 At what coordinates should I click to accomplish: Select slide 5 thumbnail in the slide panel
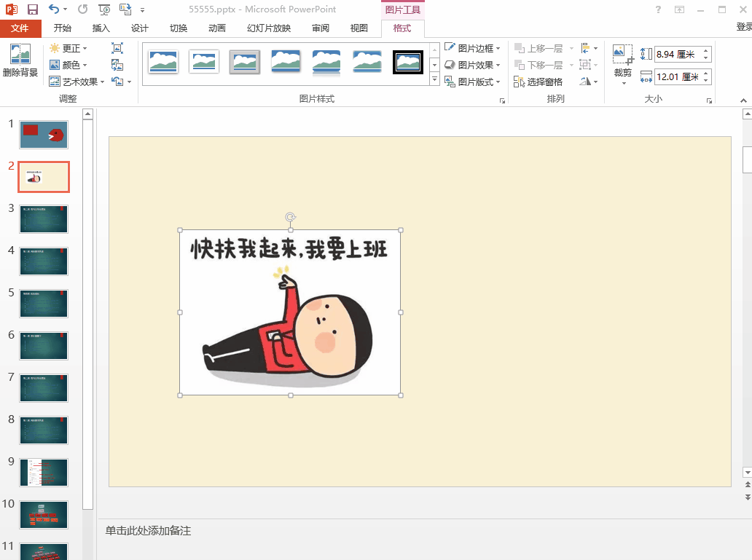pyautogui.click(x=43, y=303)
